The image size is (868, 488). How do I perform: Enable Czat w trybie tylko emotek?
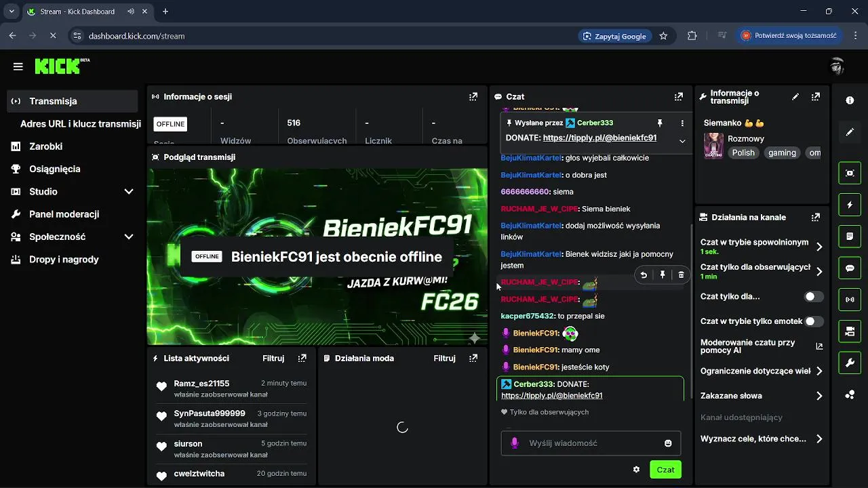814,321
